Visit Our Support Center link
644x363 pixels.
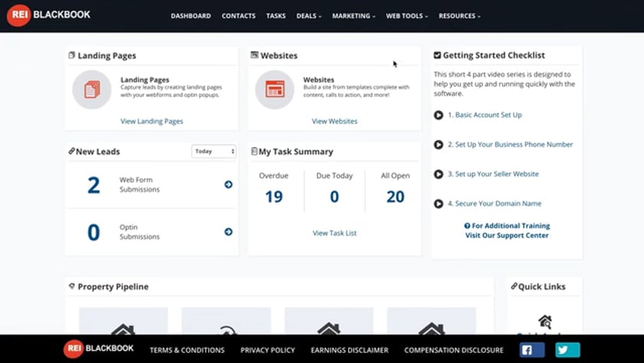tap(507, 236)
